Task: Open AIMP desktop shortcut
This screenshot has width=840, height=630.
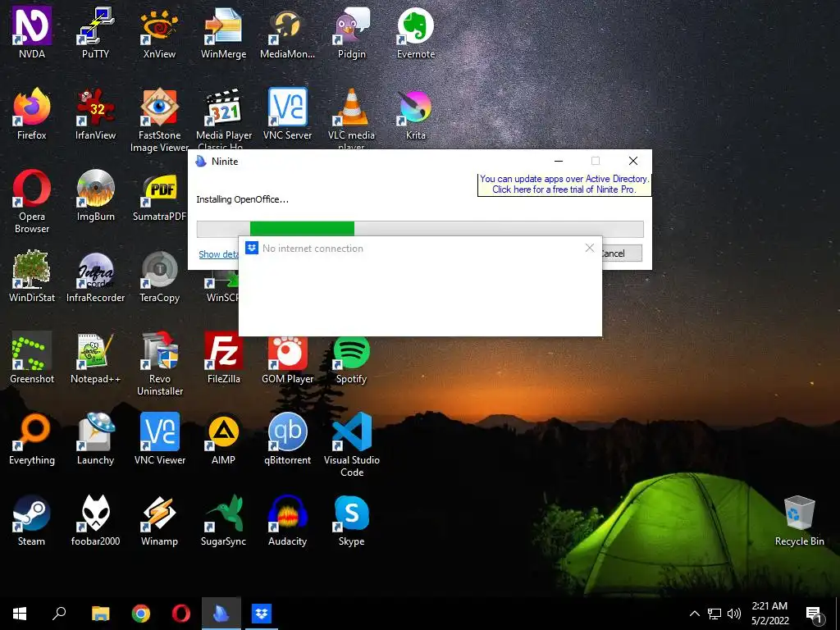Action: (x=223, y=439)
